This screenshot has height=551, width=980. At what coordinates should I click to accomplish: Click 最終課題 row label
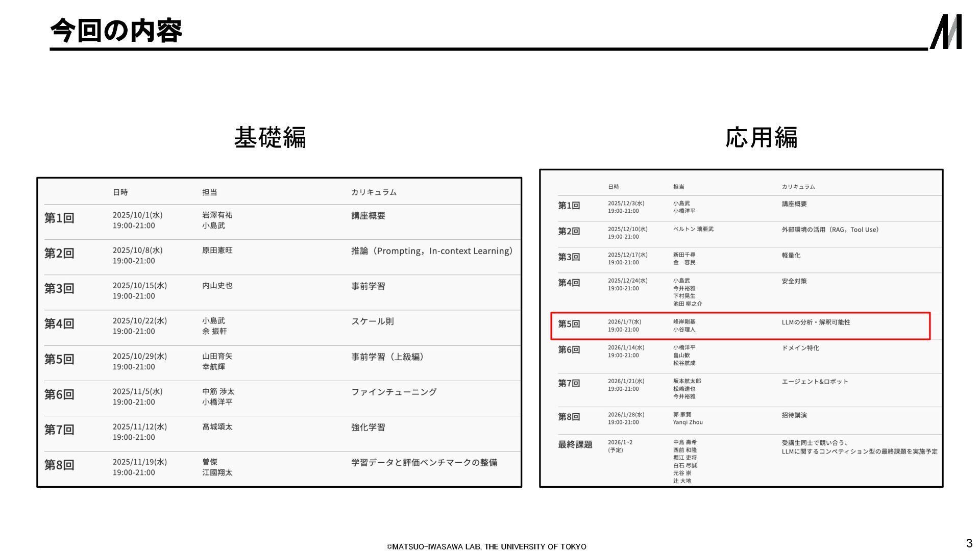[x=575, y=444]
